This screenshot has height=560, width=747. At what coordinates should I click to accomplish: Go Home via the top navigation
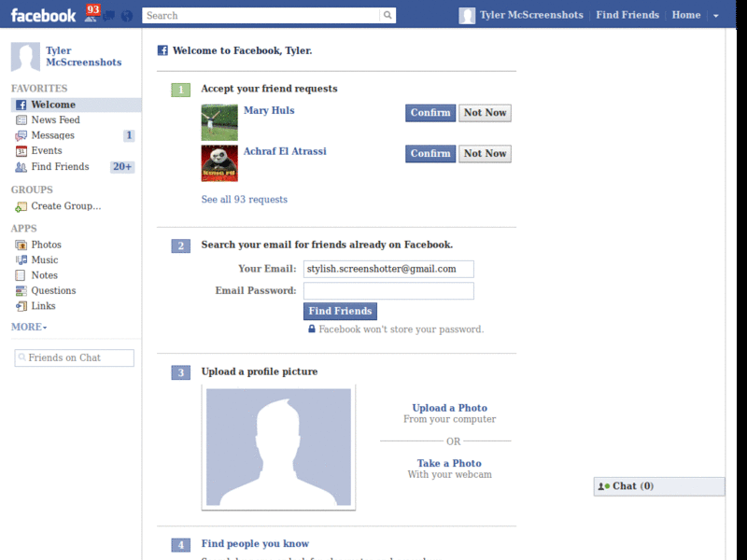(x=686, y=15)
